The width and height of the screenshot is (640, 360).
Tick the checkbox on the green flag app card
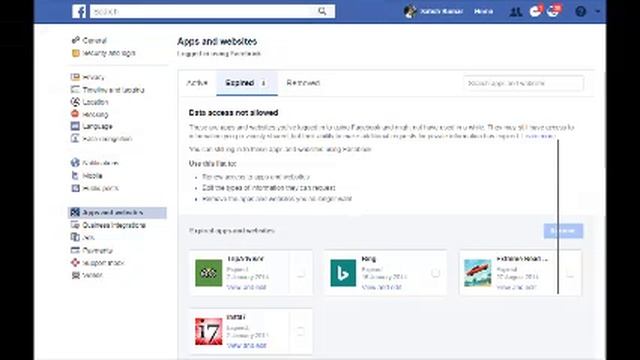coord(300,273)
